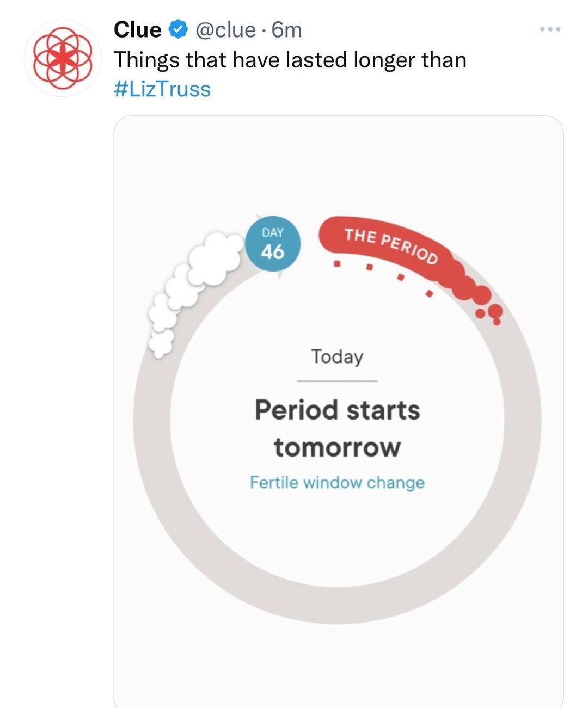
Task: Click the 6m timestamp
Action: coord(287,29)
